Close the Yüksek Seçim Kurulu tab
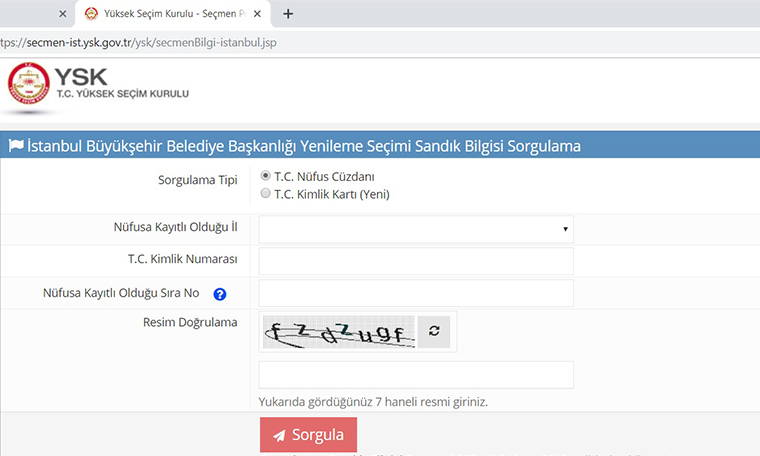This screenshot has height=456, width=760. (257, 14)
